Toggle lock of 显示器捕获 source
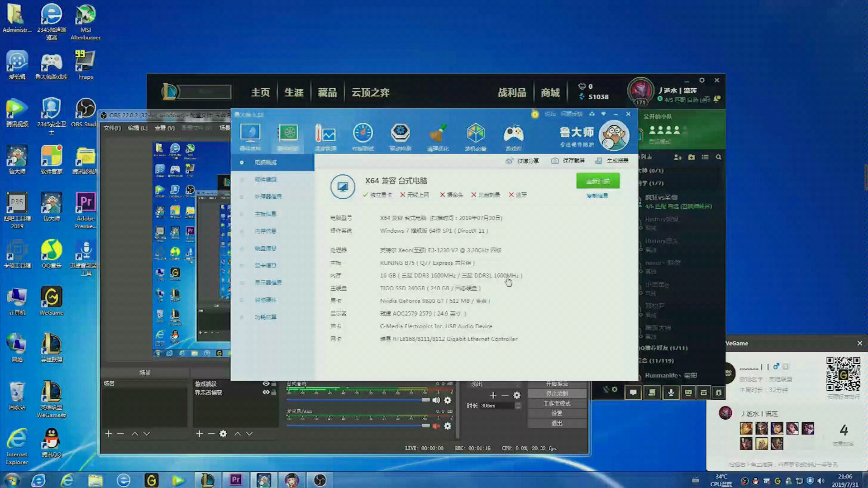 (274, 392)
